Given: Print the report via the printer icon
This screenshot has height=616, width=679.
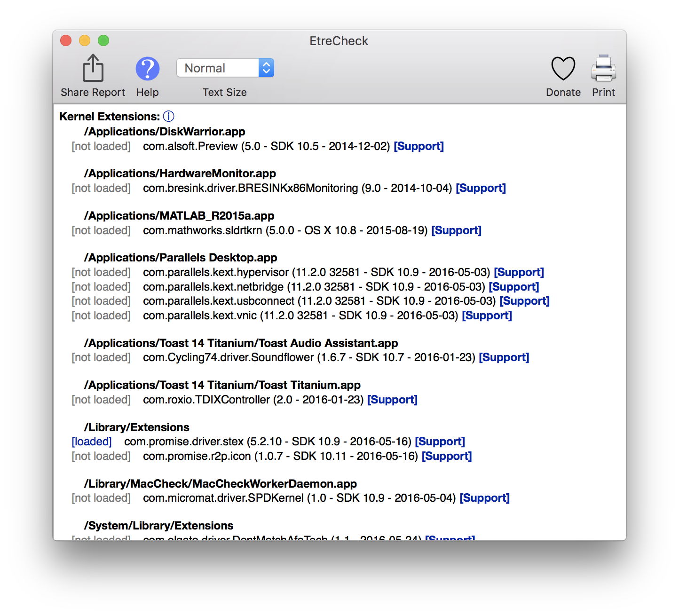Looking at the screenshot, I should tap(603, 69).
